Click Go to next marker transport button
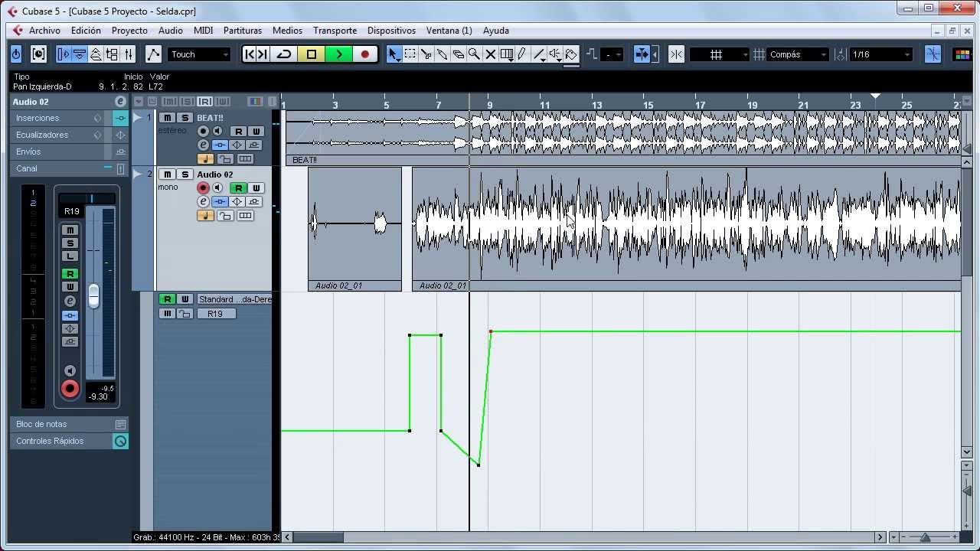This screenshot has height=551, width=980. click(x=263, y=54)
